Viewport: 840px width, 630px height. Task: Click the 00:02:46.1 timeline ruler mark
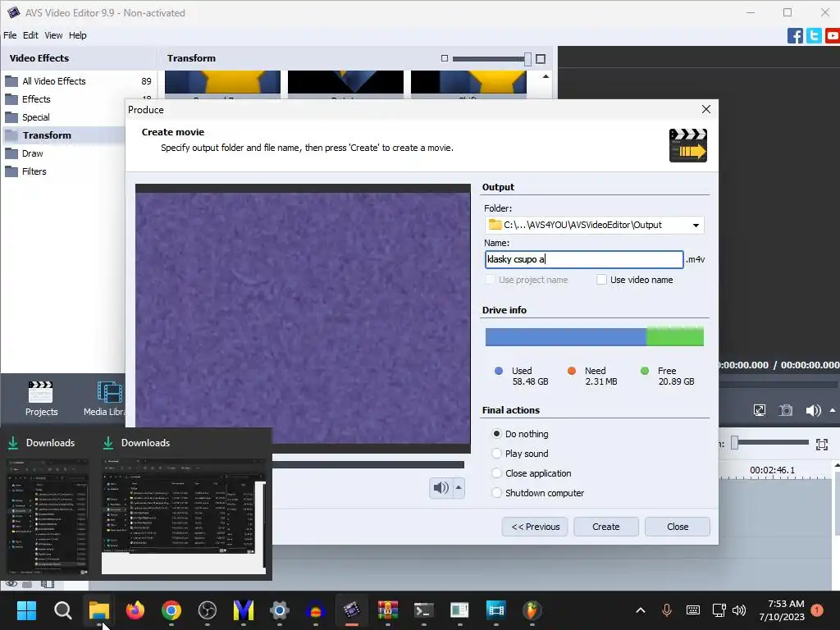(773, 470)
